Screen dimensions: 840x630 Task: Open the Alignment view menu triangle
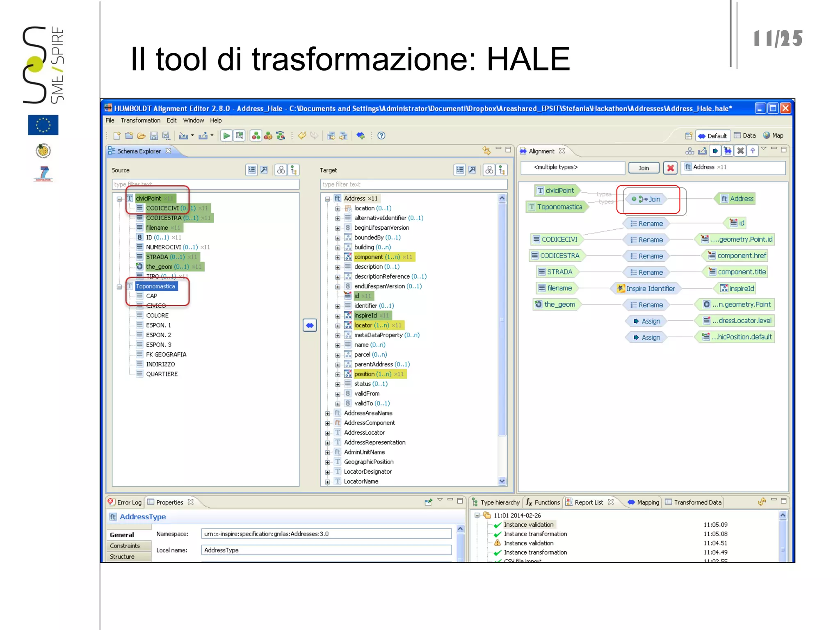[x=764, y=148]
